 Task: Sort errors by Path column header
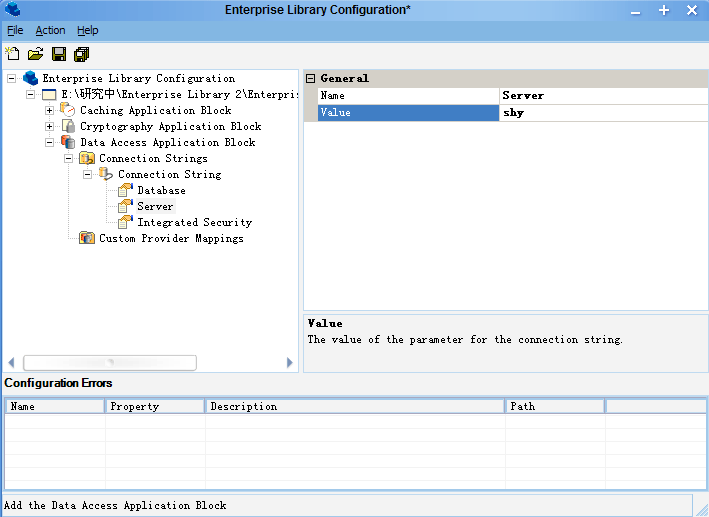point(555,406)
